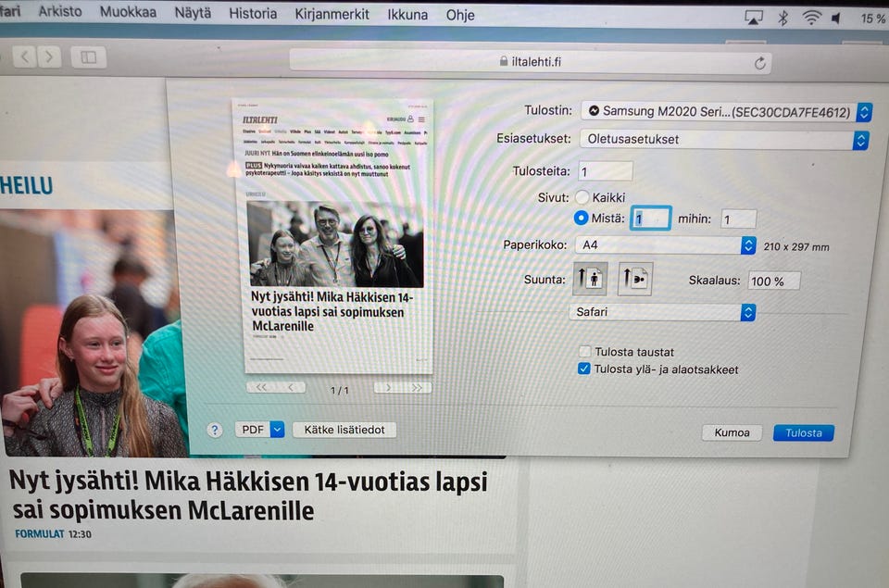The image size is (889, 588).
Task: Click the battery 15 % indicator
Action: pos(872,19)
